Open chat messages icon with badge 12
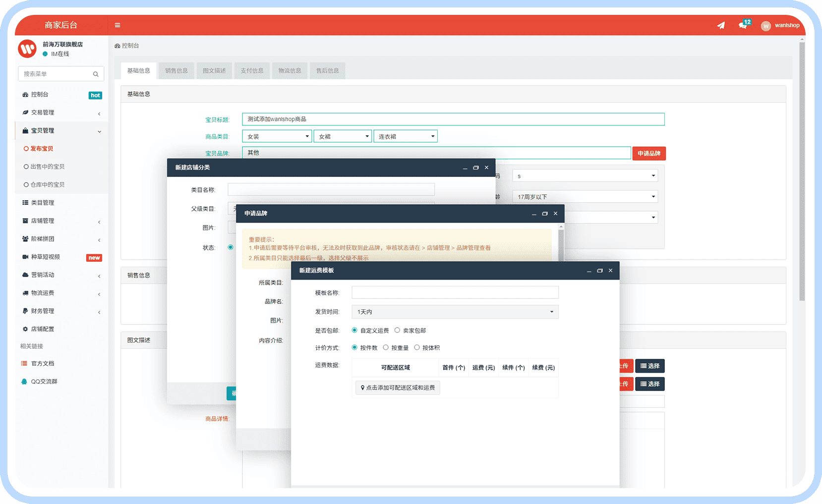This screenshot has height=504, width=822. (x=744, y=24)
